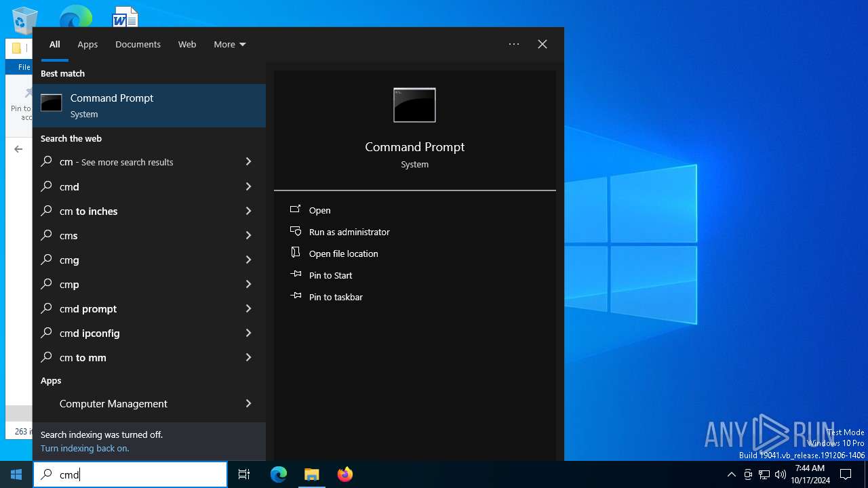Screen dimensions: 868x488
Task: Expand the 'cms' suggestion arrow
Action: pyautogui.click(x=248, y=235)
